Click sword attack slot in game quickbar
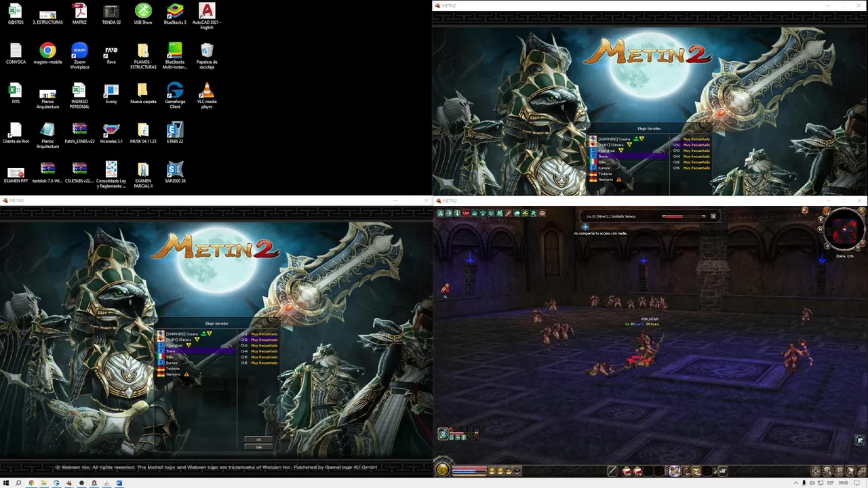The width and height of the screenshot is (868, 488). (612, 471)
